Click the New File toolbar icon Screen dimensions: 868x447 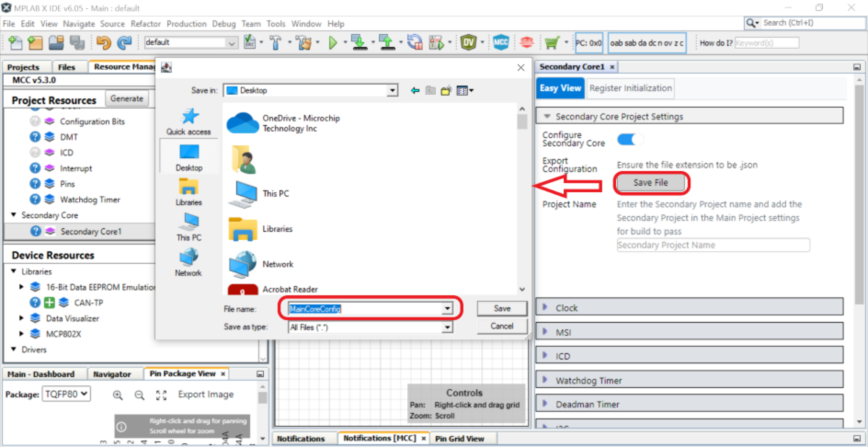[16, 42]
